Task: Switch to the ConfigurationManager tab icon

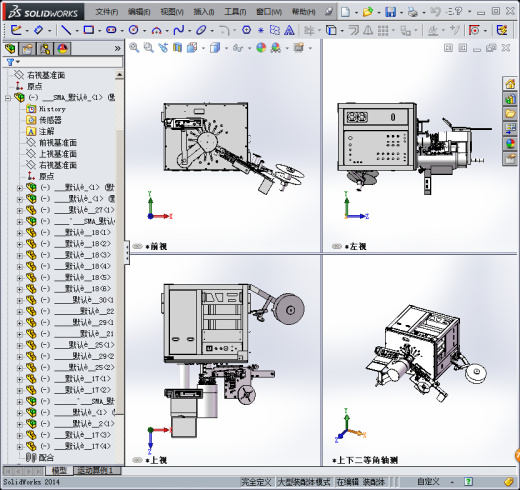Action: pyautogui.click(x=45, y=49)
